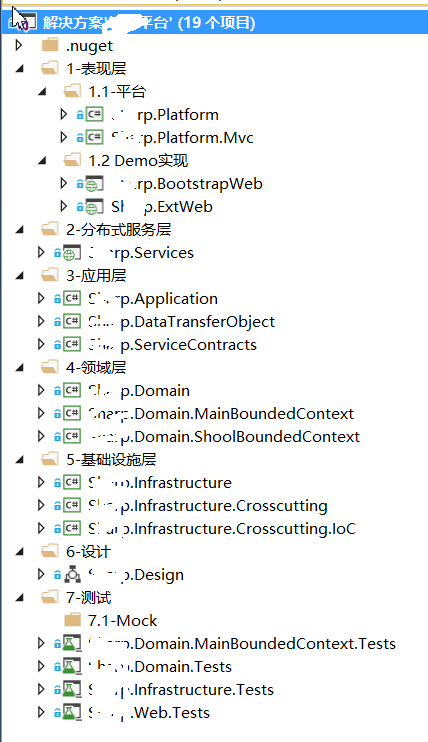Collapse the 7-测试 folder
Screen dimensions: 428x742
pos(19,598)
